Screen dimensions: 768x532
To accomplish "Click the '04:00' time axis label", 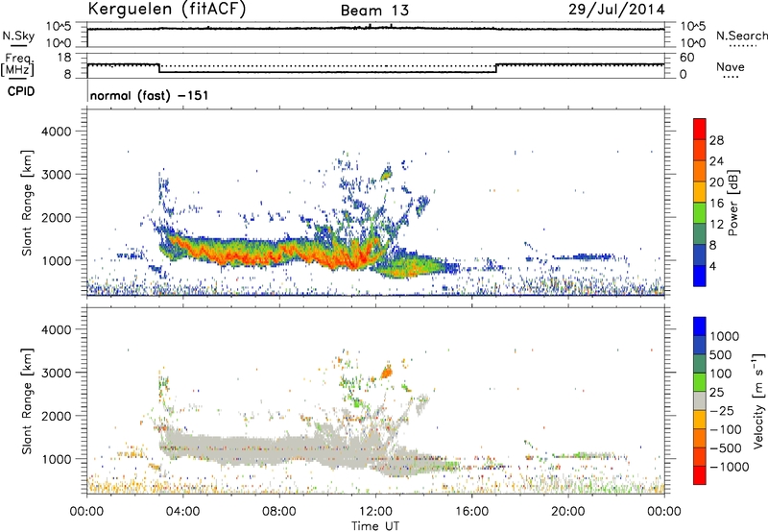I will [183, 512].
